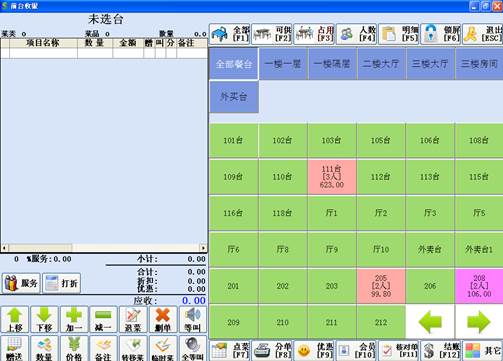Go to next table page arrow
The width and height of the screenshot is (503, 361).
pyautogui.click(x=479, y=322)
